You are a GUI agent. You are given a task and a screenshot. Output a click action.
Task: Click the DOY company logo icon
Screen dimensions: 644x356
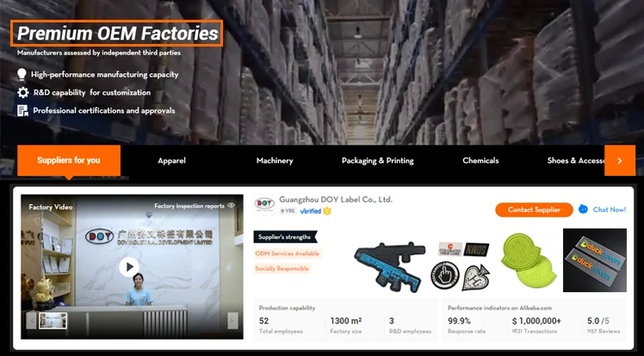[x=264, y=204]
